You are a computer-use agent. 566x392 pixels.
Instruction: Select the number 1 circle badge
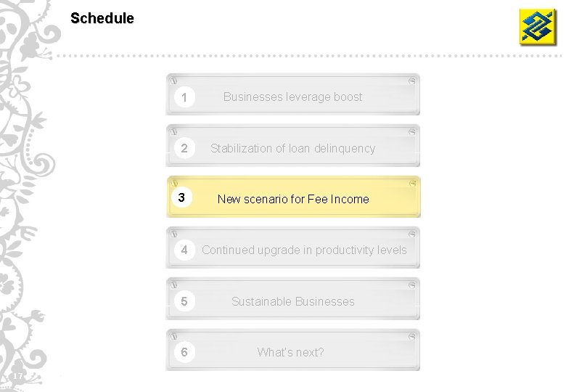(x=184, y=97)
